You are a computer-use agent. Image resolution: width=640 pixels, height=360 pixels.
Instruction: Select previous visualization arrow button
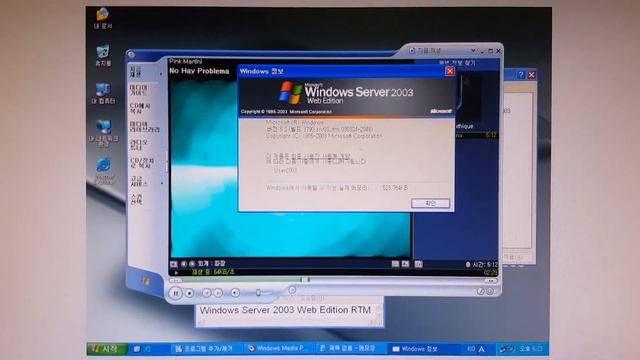click(184, 264)
